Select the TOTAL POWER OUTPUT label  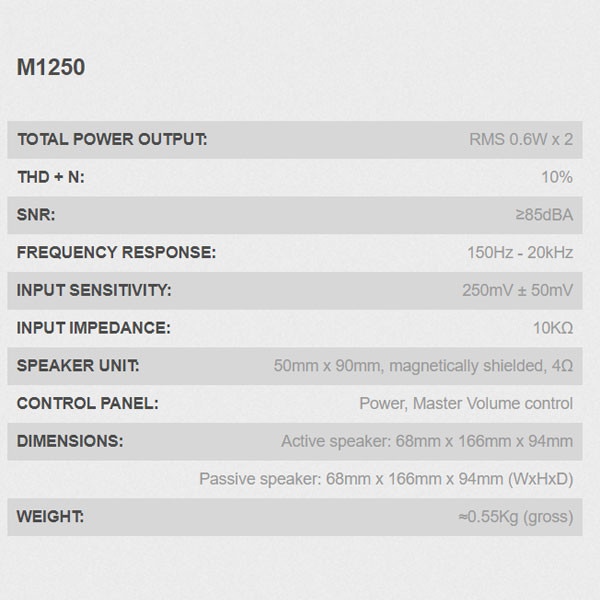pos(112,139)
